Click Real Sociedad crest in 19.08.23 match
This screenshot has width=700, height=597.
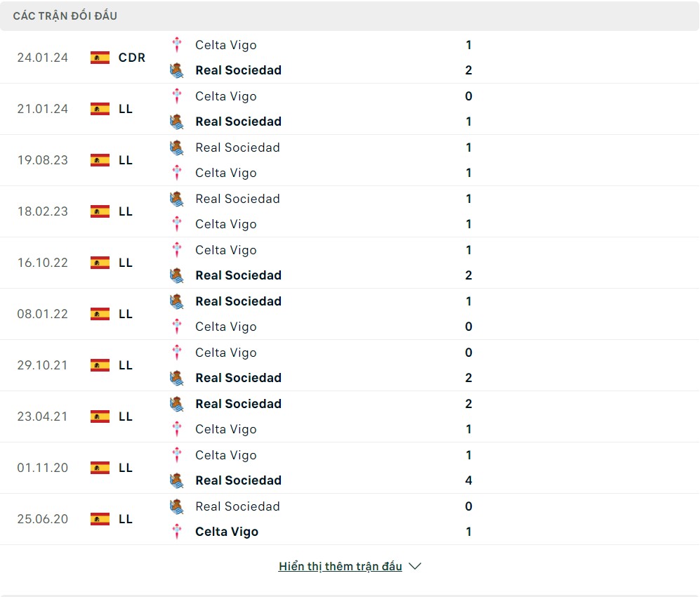coord(177,147)
